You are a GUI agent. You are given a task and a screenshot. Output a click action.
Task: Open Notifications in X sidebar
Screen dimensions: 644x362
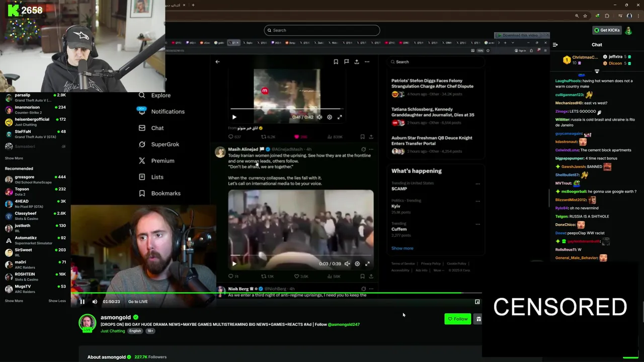(x=162, y=112)
